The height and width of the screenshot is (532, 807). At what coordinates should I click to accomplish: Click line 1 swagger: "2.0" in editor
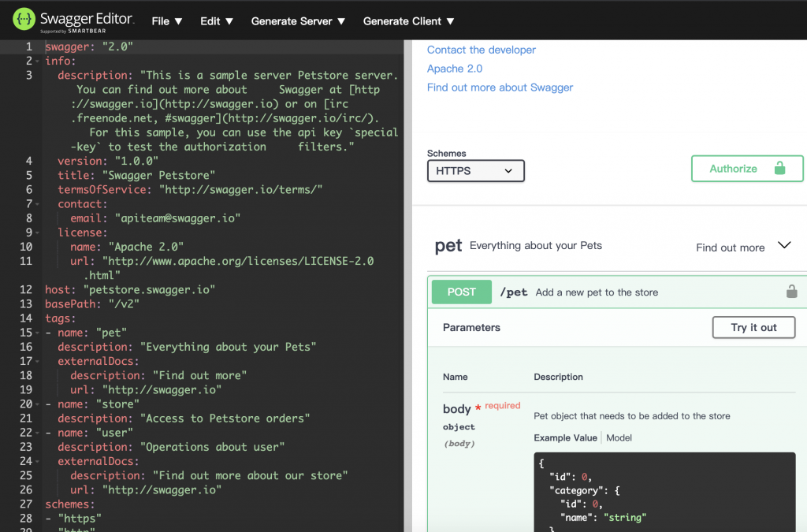(89, 47)
